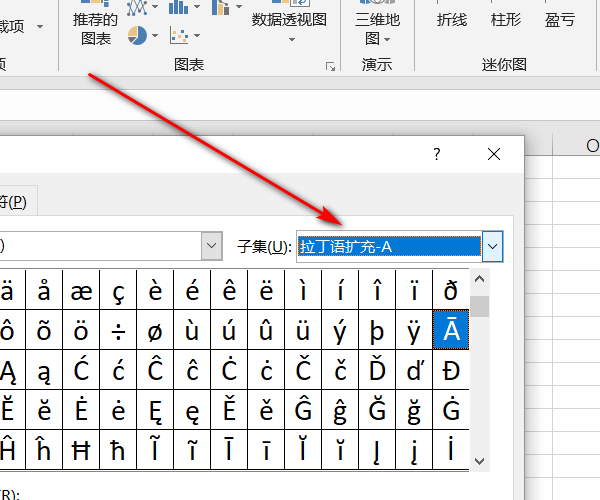Click the special characters tab ending (P)
Viewport: 600px width, 500px height.
click(17, 200)
